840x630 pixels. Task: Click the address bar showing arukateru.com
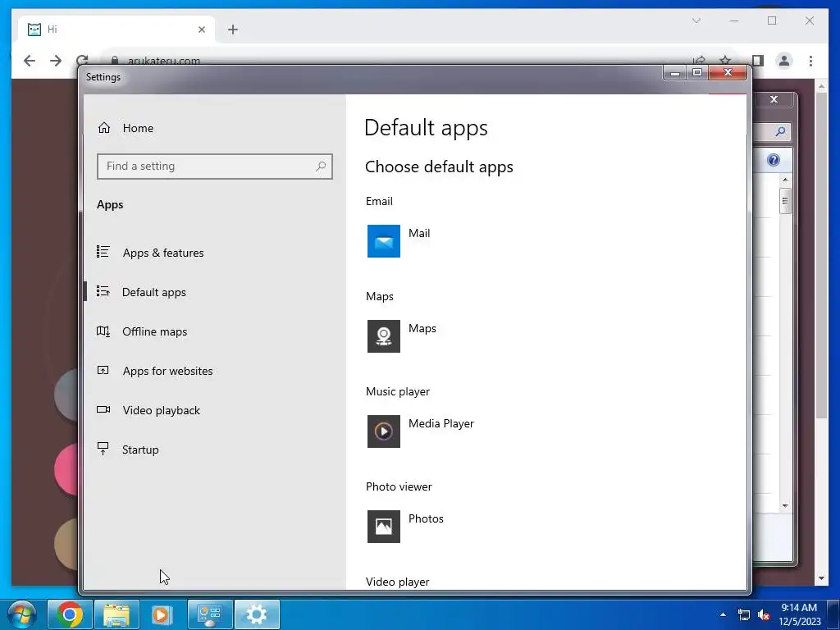[x=164, y=61]
